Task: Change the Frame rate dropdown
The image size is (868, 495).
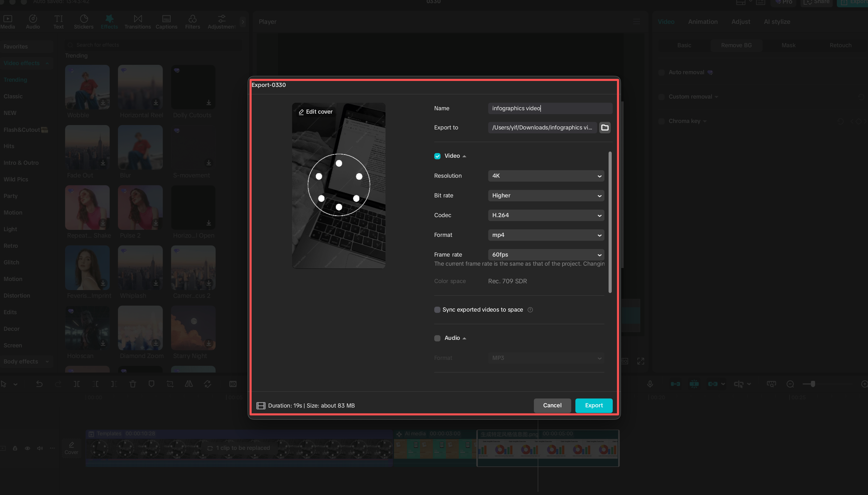Action: [x=545, y=254]
